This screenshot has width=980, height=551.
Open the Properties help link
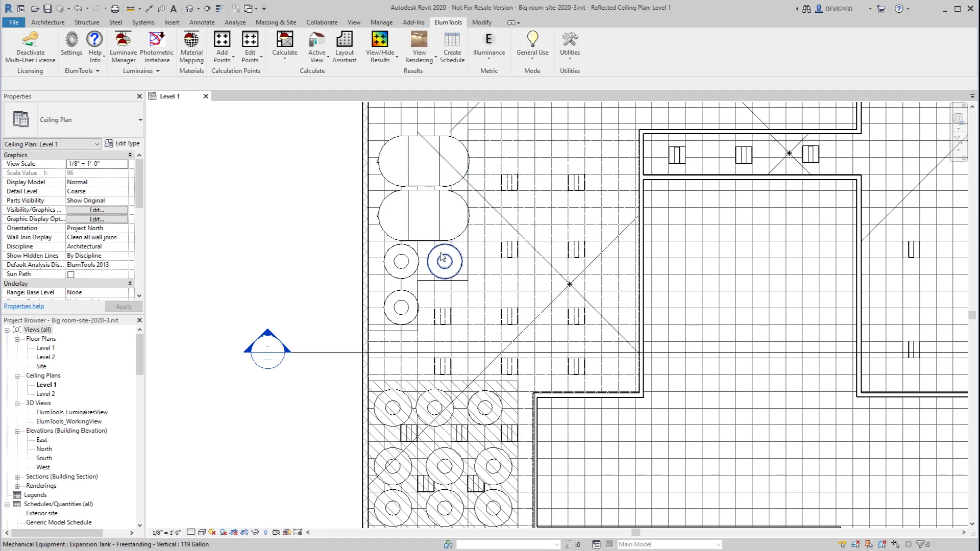[23, 307]
